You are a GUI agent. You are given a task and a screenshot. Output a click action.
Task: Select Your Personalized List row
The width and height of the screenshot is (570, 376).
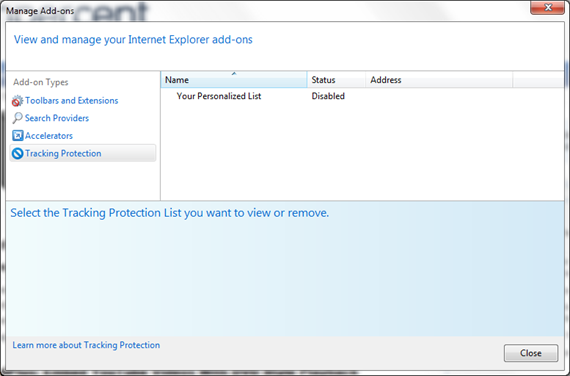[x=219, y=96]
